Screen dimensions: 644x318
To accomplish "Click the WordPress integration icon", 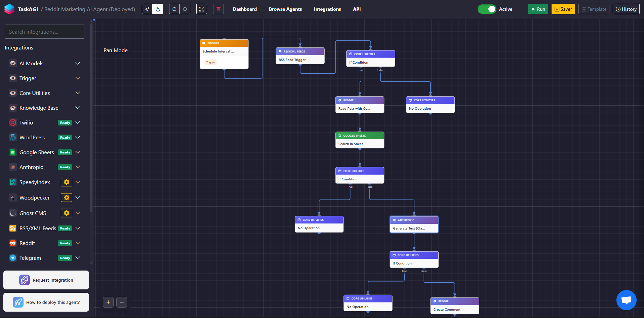I will (13, 137).
